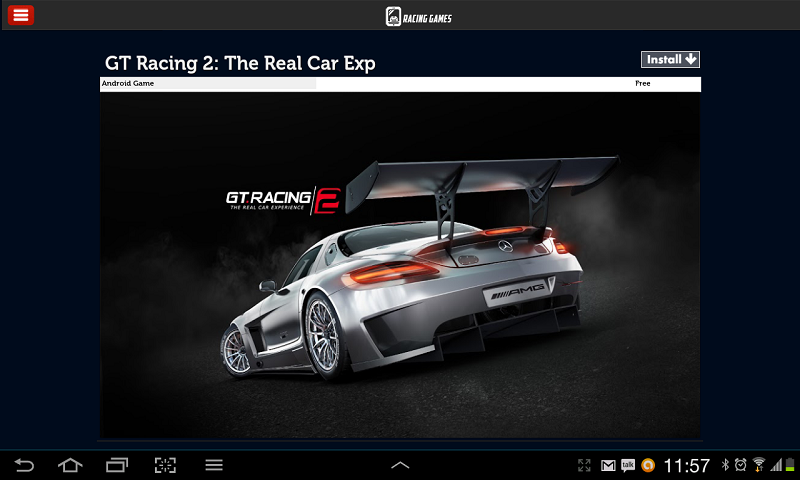Screen dimensions: 800x480
Task: Go back with Android back arrow
Action: (x=24, y=465)
